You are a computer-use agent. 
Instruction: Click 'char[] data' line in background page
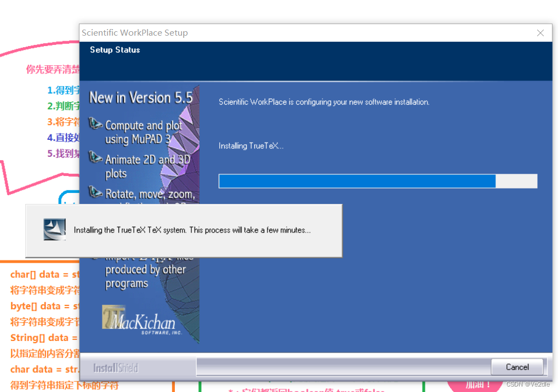click(x=45, y=275)
